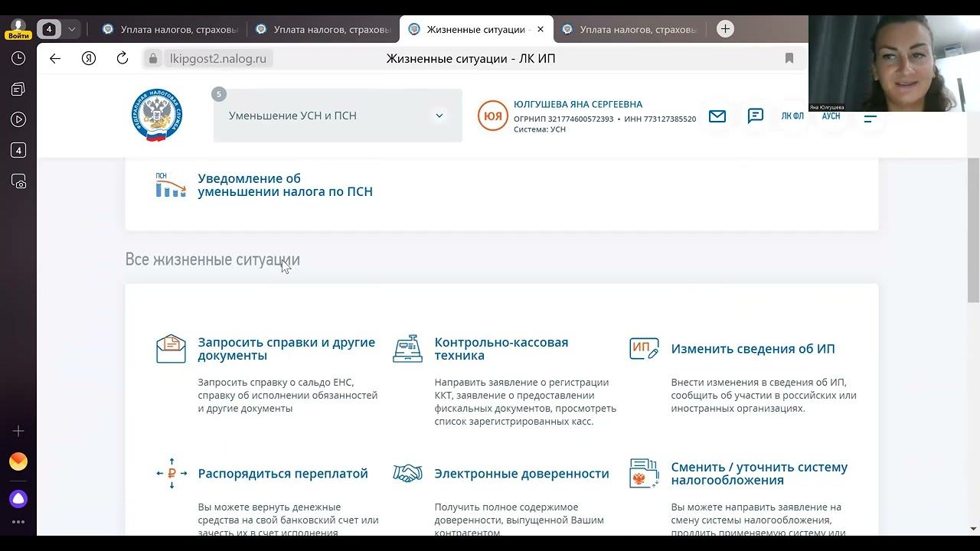Open user profile ЮЛГУШЕВА ЯНА СЕРГЕЕВНА
The height and width of the screenshot is (551, 980).
click(x=578, y=104)
